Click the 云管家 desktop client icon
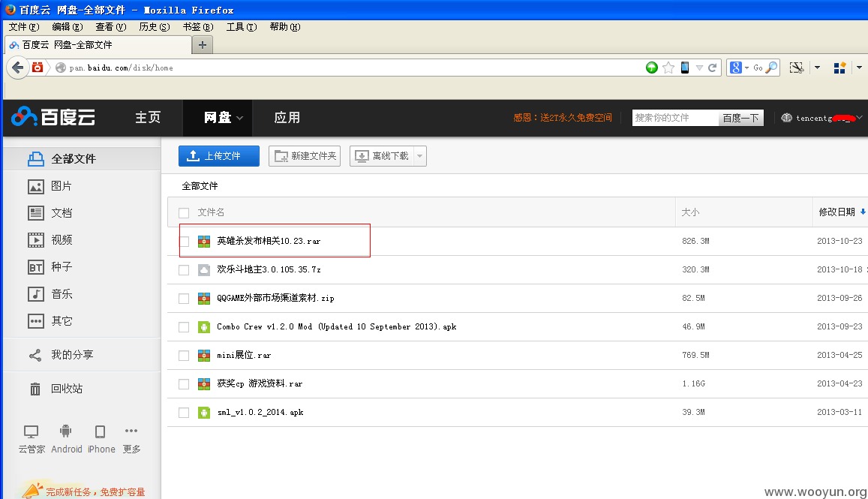The width and height of the screenshot is (868, 499). click(31, 431)
